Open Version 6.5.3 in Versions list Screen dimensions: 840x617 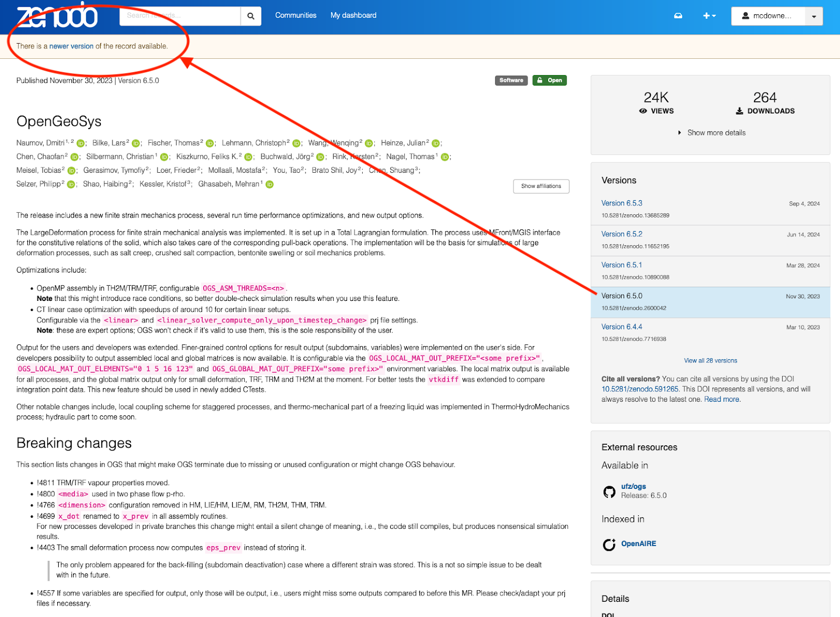[x=622, y=203]
